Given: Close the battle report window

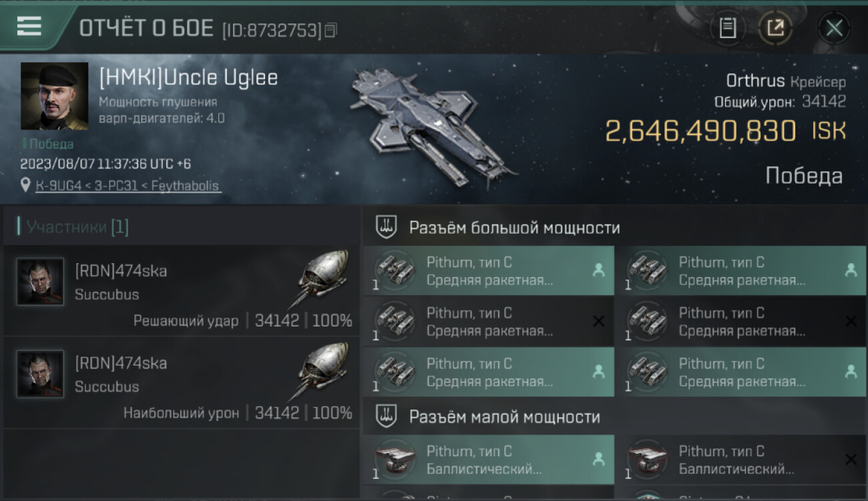Looking at the screenshot, I should tap(834, 28).
